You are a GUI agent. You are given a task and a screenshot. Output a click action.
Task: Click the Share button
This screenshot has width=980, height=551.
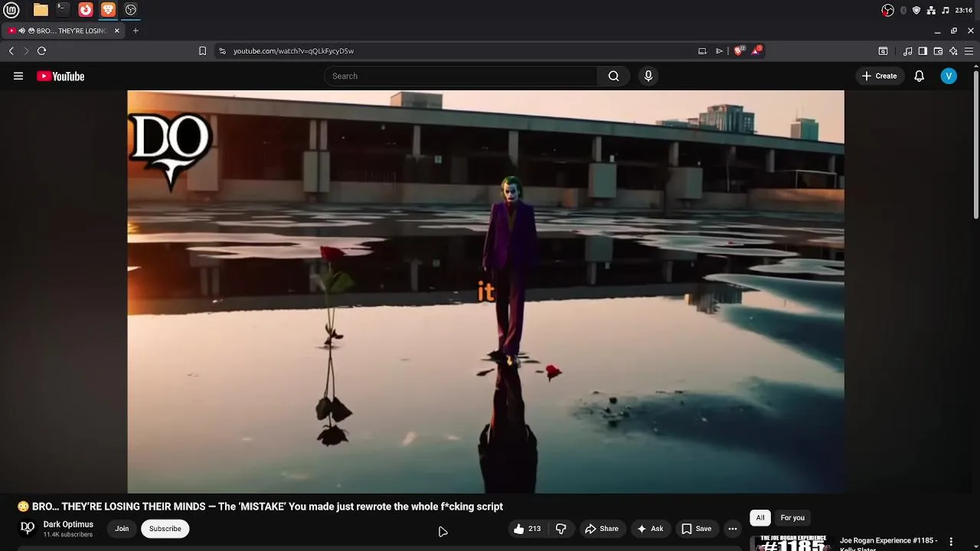(x=601, y=529)
